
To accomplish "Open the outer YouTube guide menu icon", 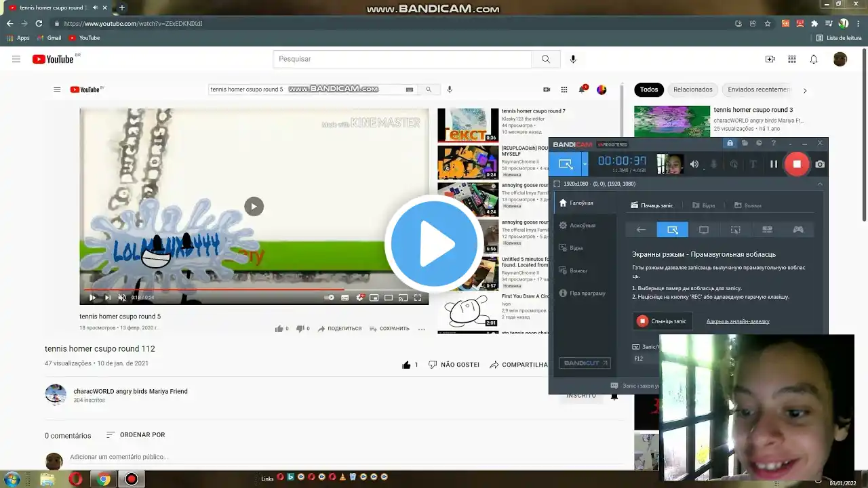I will (16, 59).
